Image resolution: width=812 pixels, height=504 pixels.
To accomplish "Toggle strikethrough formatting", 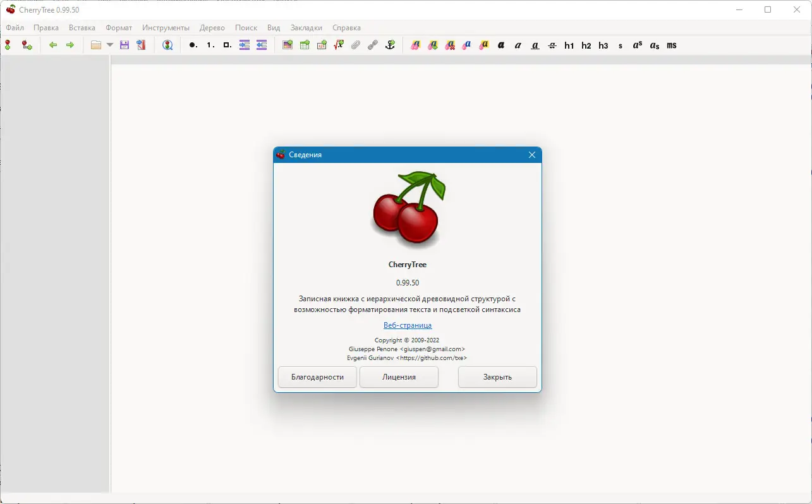I will (552, 45).
